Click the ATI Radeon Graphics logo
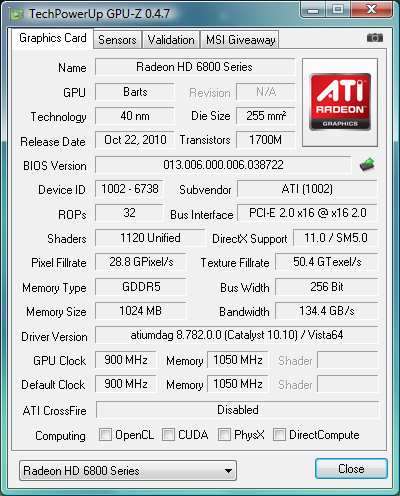The image size is (400, 496). pos(340,102)
